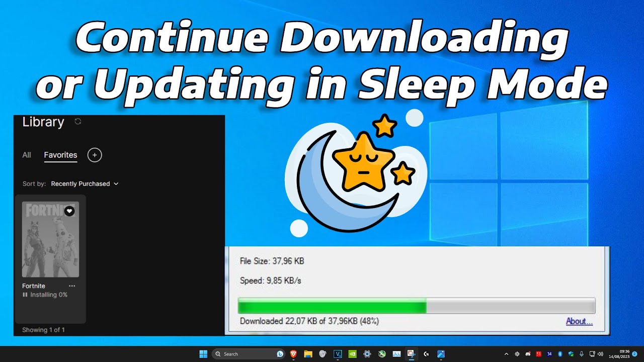
Task: Click the Discord tray icon
Action: click(528, 354)
